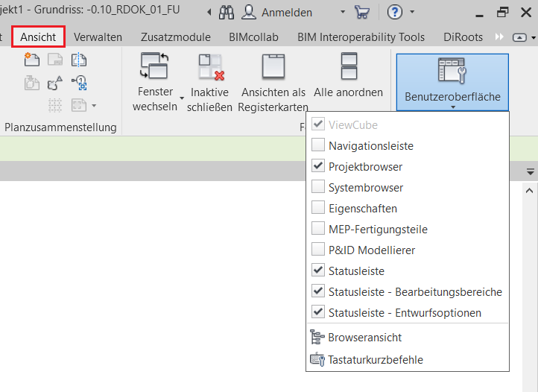
Task: Uncheck the Statusleiste checkbox
Action: pyautogui.click(x=318, y=270)
